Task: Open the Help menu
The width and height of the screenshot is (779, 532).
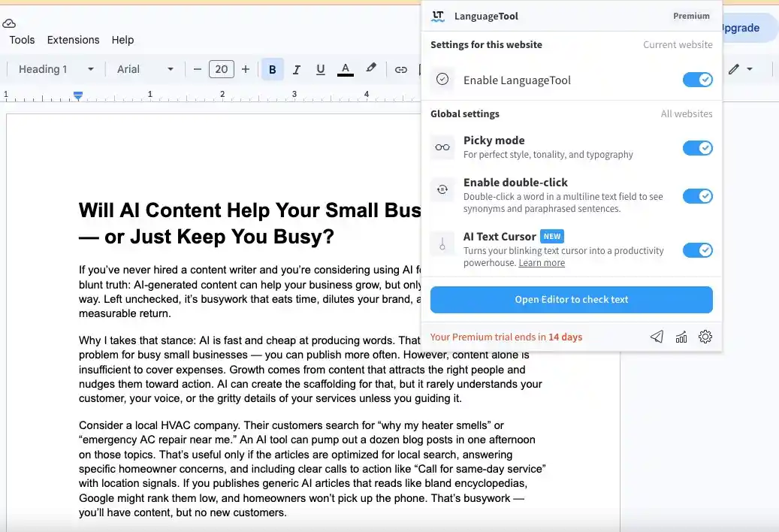Action: click(x=122, y=40)
